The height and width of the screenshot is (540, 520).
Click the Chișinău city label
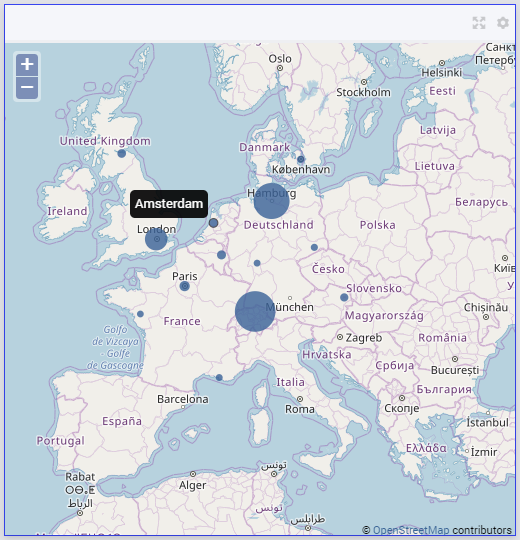[486, 308]
